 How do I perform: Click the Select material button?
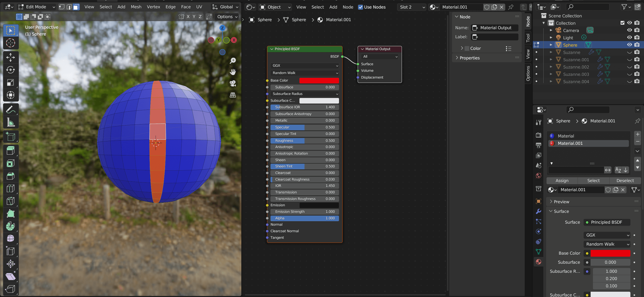[593, 181]
